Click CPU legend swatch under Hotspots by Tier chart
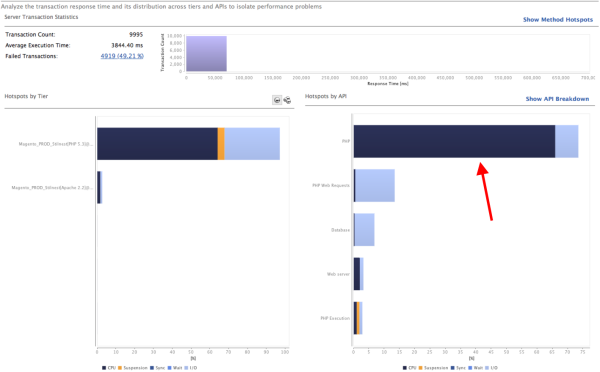 [104, 368]
